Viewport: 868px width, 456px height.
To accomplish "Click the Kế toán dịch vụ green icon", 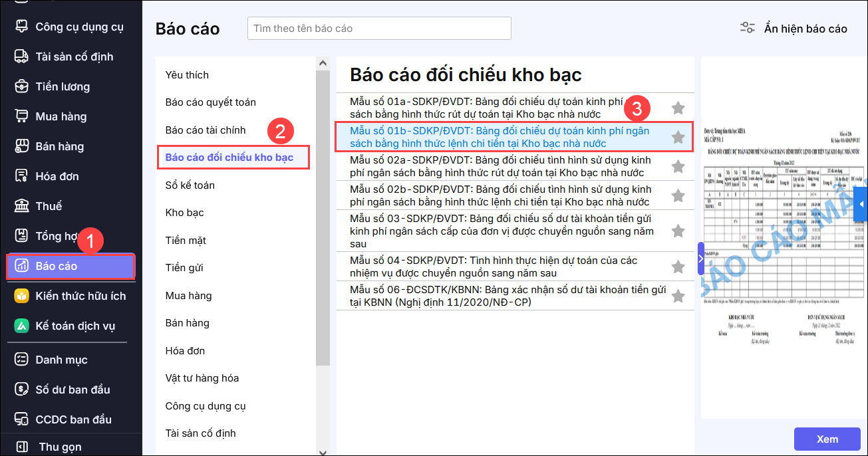I will 22,326.
